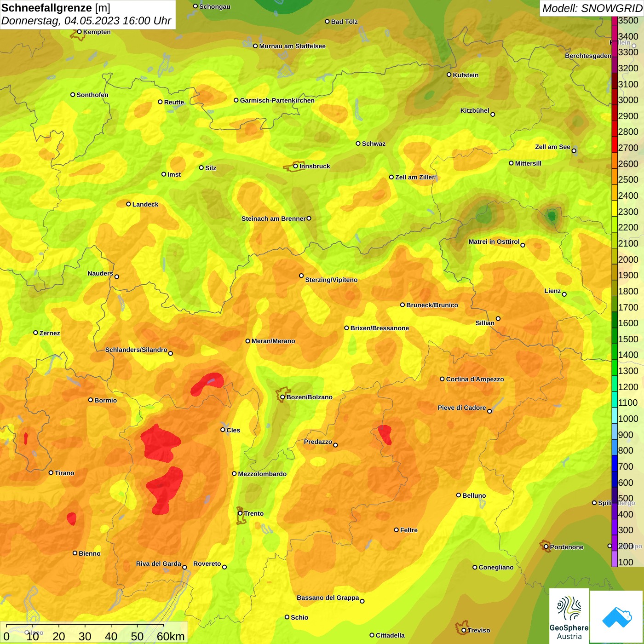Click the Reutte location dot
This screenshot has height=644, width=644.
point(160,102)
